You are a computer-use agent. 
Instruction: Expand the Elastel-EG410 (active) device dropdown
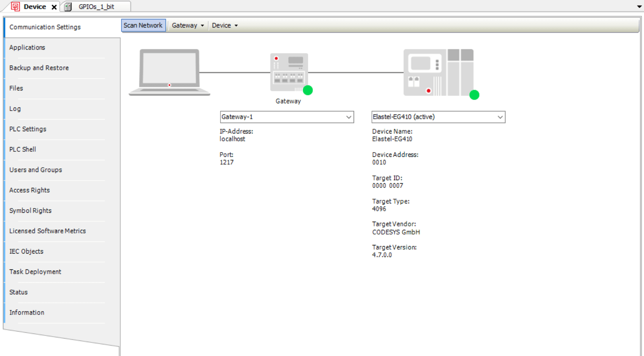[500, 117]
